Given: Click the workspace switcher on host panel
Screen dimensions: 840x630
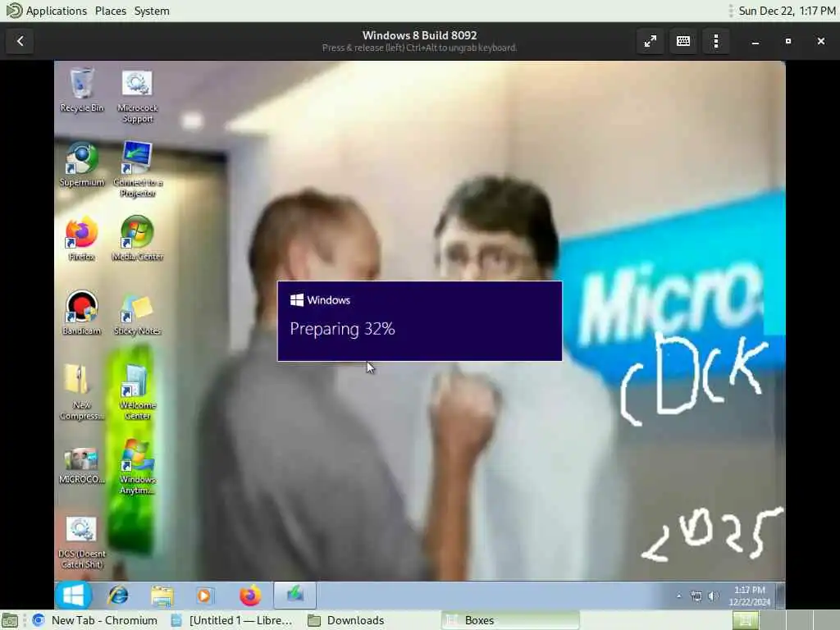Looking at the screenshot, I should (785, 620).
